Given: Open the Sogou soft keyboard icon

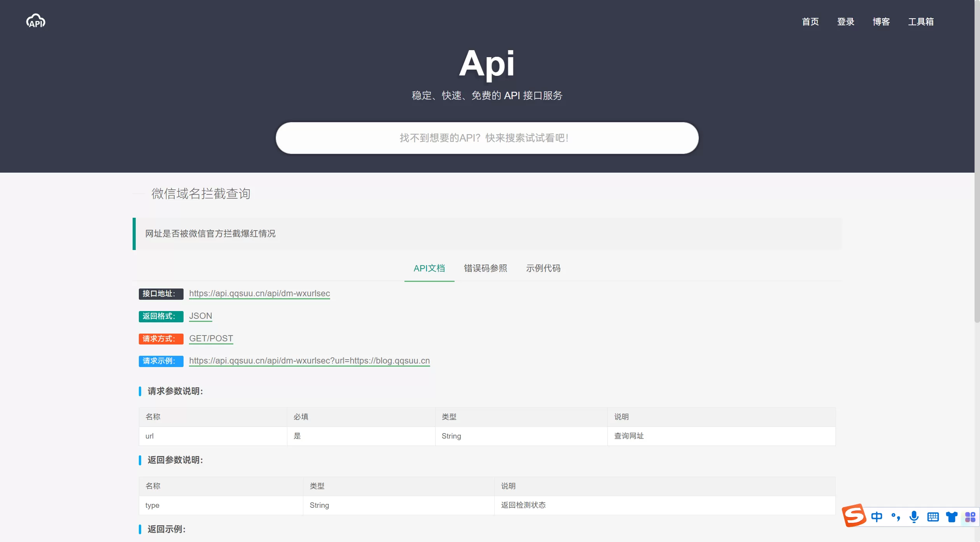Looking at the screenshot, I should tap(933, 517).
